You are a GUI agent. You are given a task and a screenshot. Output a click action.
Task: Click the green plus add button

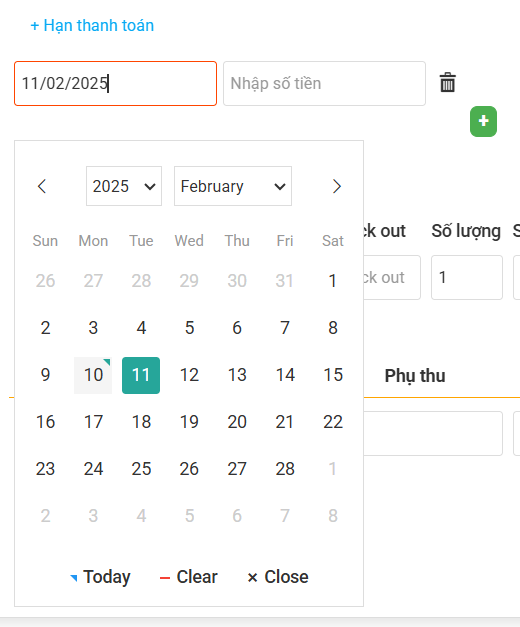(483, 122)
